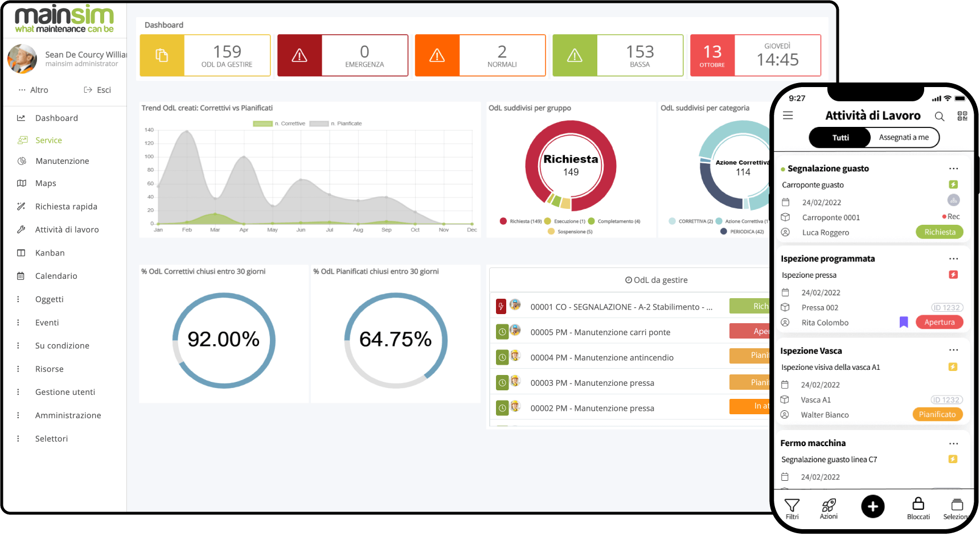This screenshot has height=536, width=980.
Task: Click the Kanban board icon
Action: tap(21, 253)
